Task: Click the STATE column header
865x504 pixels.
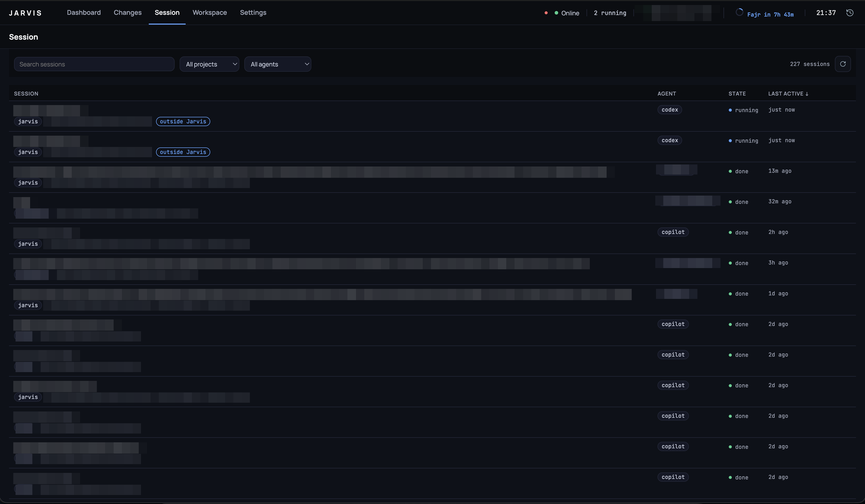Action: coord(737,94)
